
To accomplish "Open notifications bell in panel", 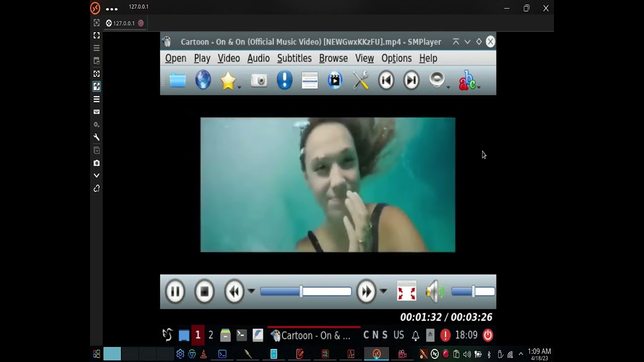I will (x=416, y=335).
